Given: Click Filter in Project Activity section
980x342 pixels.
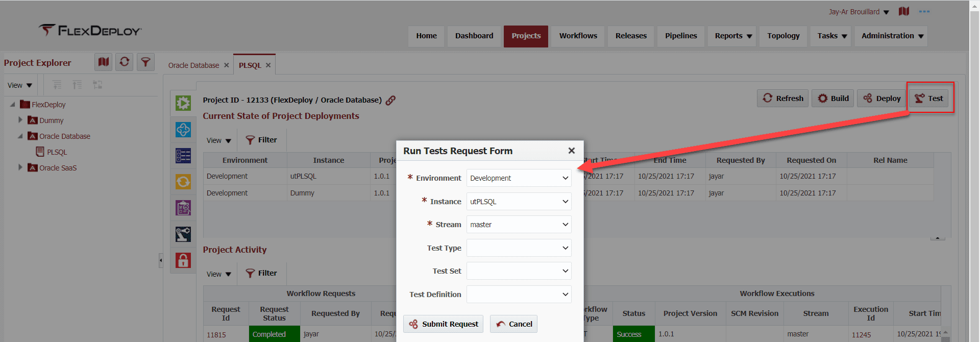Looking at the screenshot, I should [261, 273].
